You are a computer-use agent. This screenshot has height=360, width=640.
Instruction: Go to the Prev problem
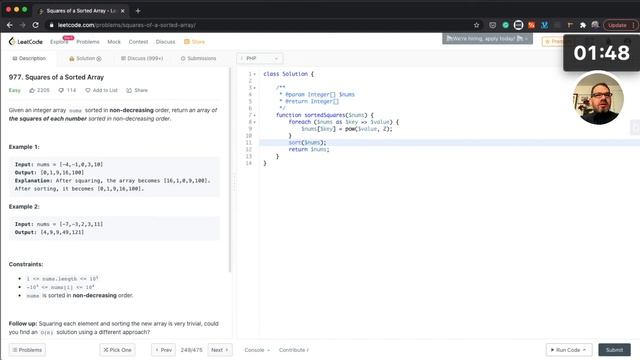click(x=163, y=350)
